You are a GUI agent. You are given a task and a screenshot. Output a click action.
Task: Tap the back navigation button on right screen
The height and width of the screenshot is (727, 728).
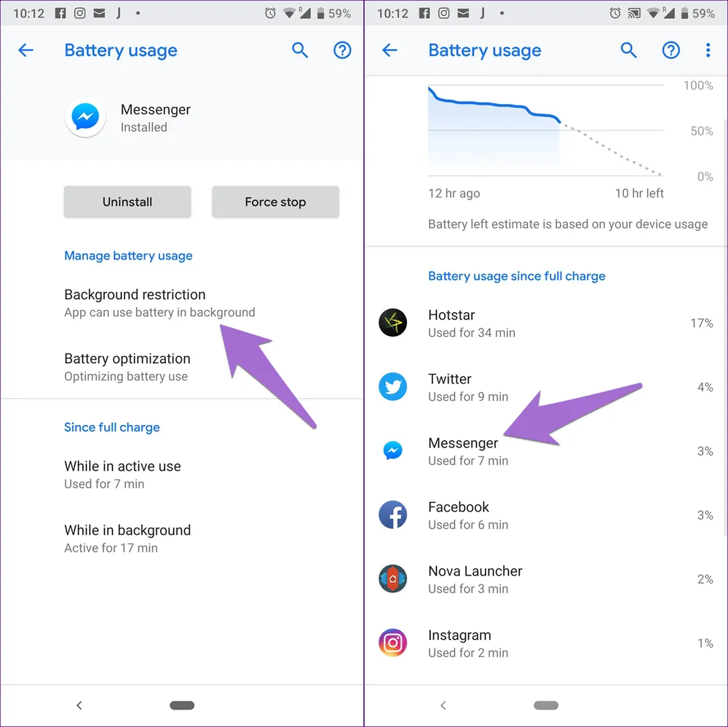[443, 705]
